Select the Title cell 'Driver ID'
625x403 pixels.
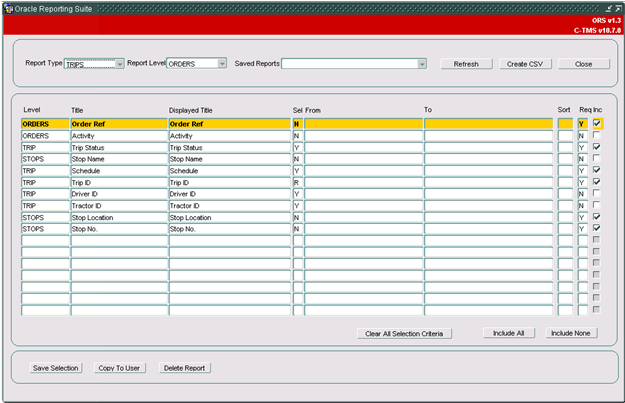pyautogui.click(x=119, y=194)
